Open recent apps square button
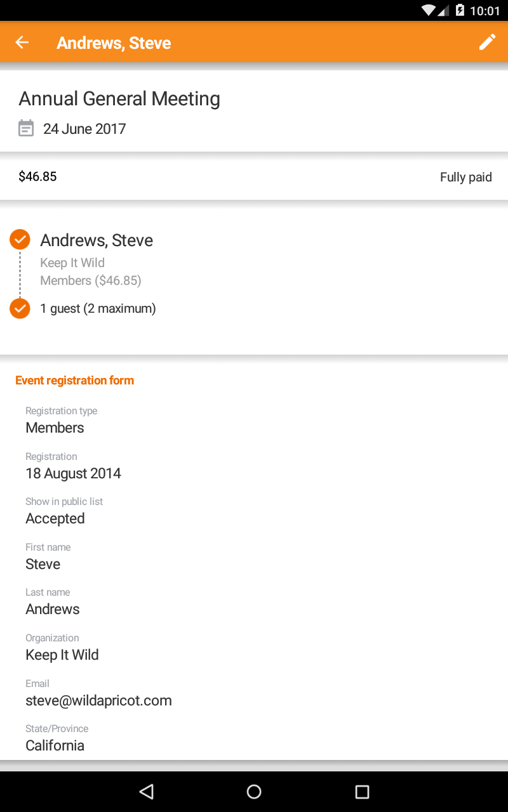This screenshot has width=508, height=812. tap(362, 791)
